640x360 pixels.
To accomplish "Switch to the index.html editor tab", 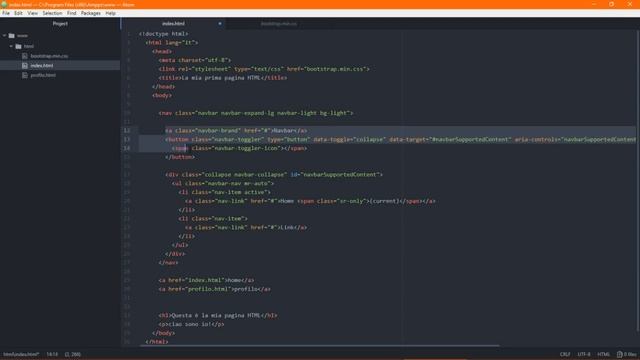I will pyautogui.click(x=173, y=24).
